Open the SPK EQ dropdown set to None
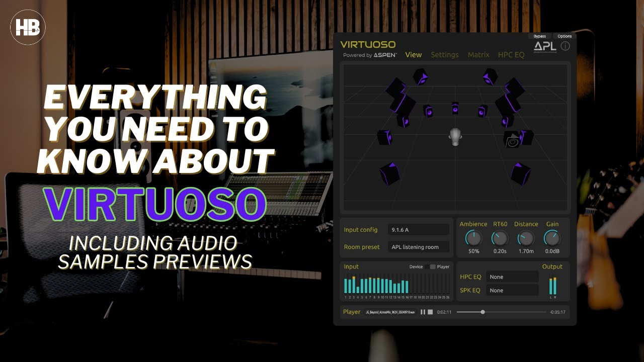Viewport: 644px width, 362px height. (512, 290)
